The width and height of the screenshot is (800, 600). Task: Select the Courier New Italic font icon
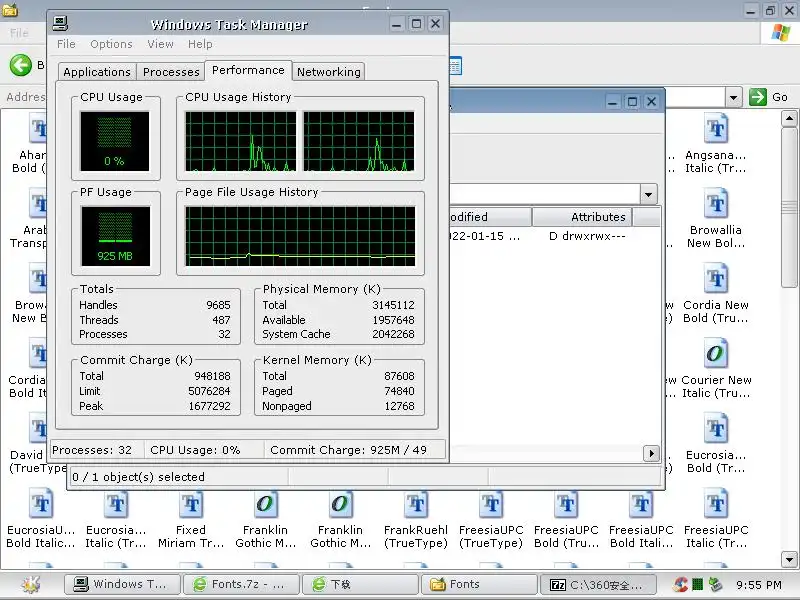tap(716, 353)
